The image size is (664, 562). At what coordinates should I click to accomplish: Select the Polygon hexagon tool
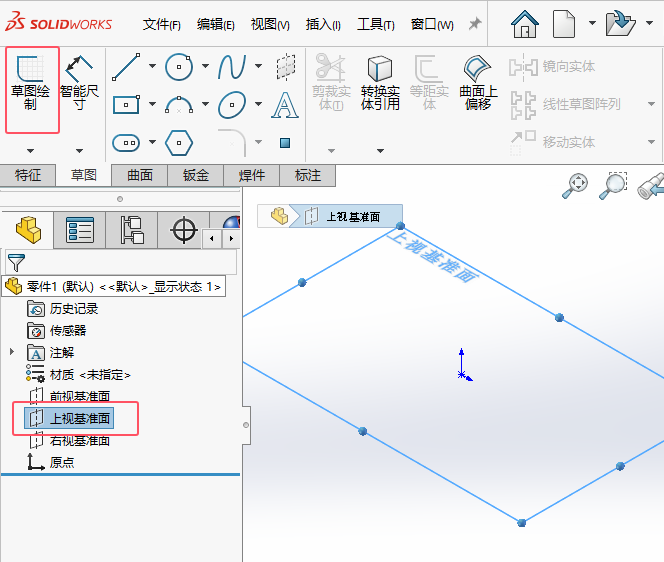coord(179,143)
